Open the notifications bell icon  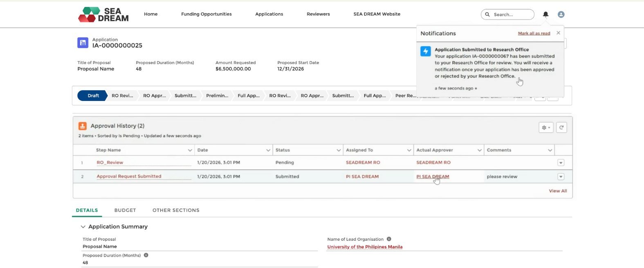[x=545, y=14]
